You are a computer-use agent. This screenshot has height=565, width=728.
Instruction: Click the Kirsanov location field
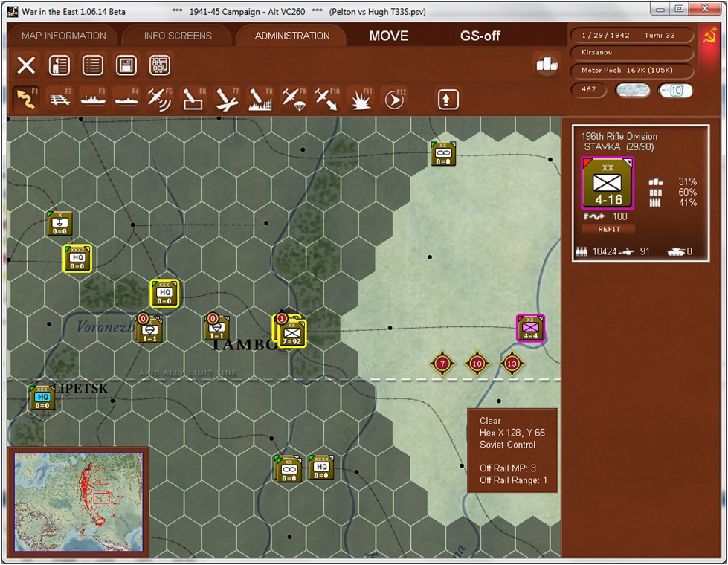click(x=631, y=53)
